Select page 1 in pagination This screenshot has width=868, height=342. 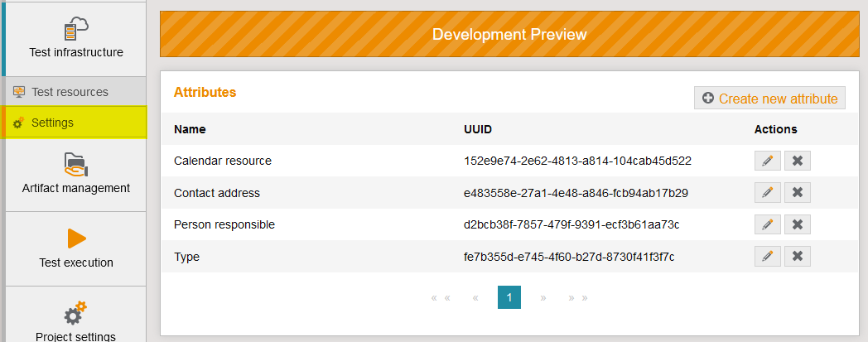[509, 297]
